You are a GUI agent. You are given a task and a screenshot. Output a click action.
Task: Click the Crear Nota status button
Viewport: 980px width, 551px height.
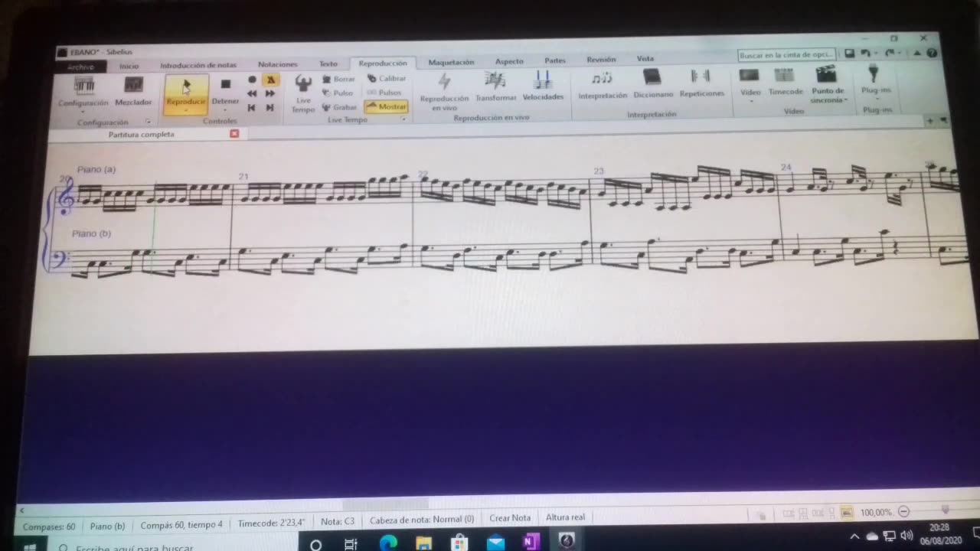pyautogui.click(x=510, y=518)
